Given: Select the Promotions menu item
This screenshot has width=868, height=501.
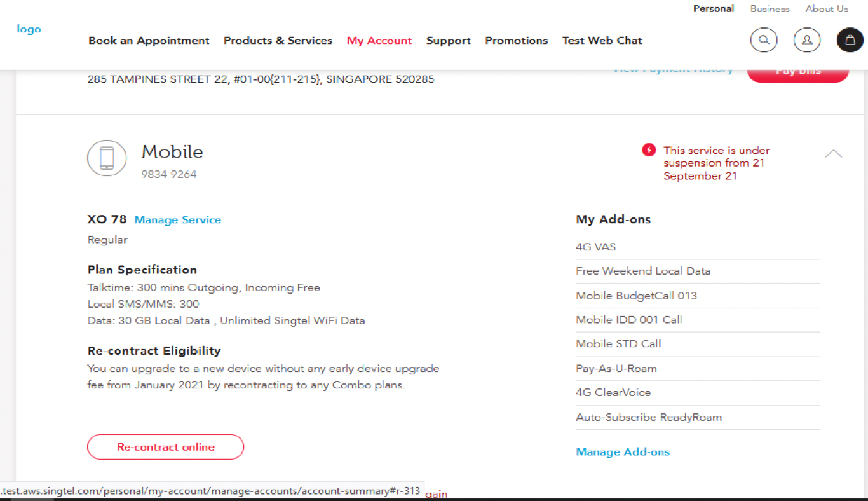Looking at the screenshot, I should pos(516,41).
